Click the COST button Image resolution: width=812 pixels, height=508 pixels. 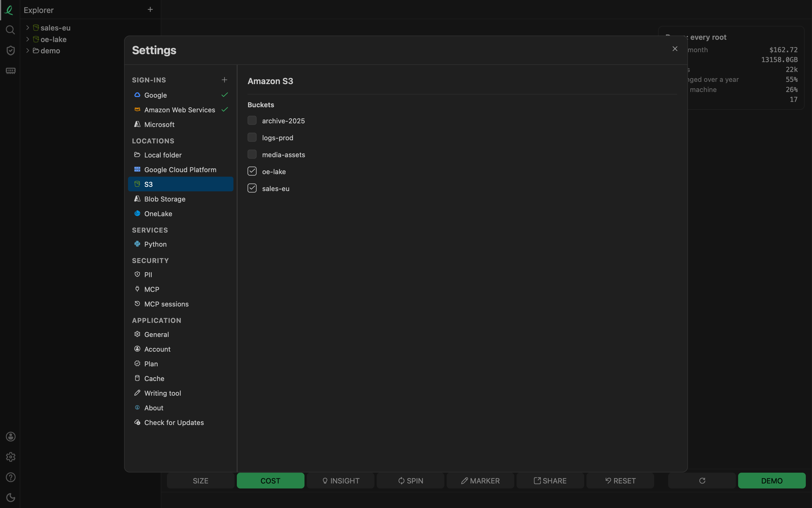[270, 480]
